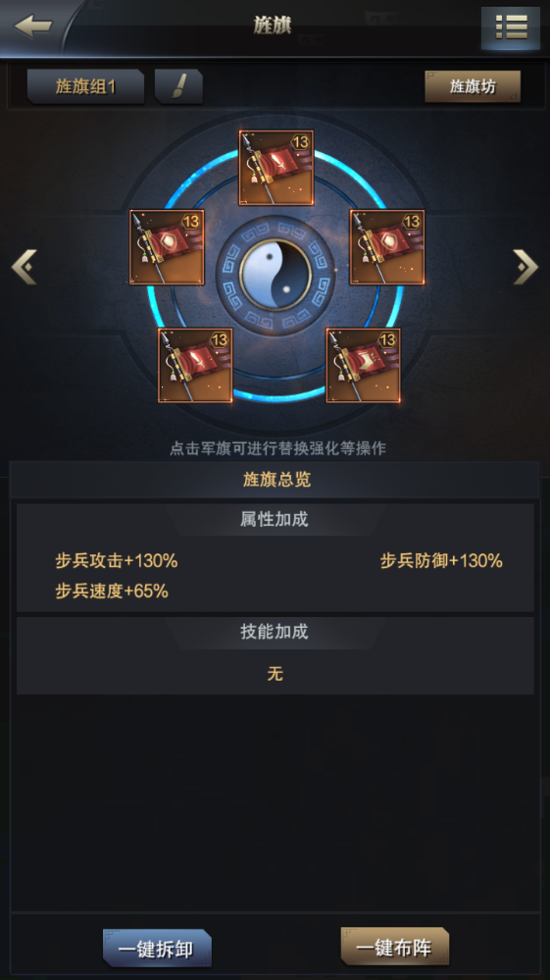The width and height of the screenshot is (550, 980).
Task: Open the list menu icon
Action: 511,27
